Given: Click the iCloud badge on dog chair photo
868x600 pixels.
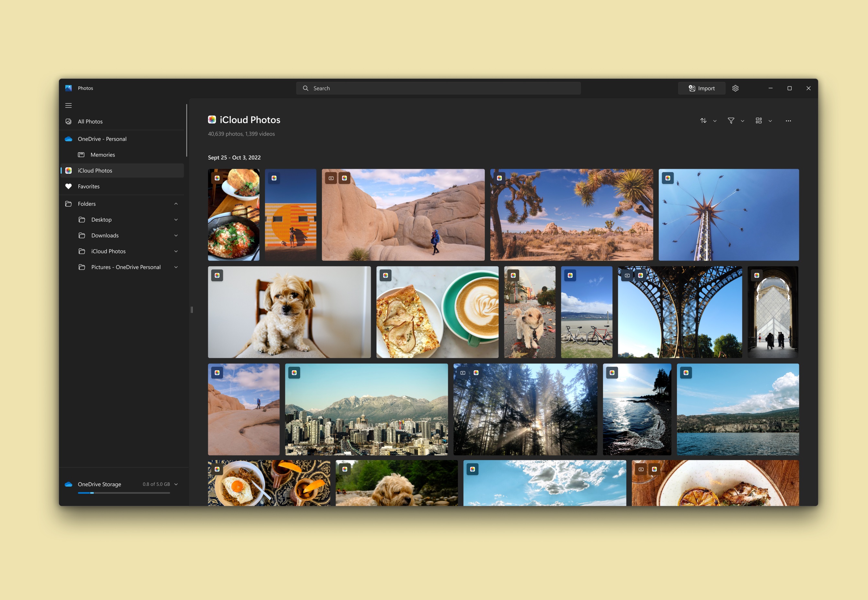Looking at the screenshot, I should coord(217,276).
